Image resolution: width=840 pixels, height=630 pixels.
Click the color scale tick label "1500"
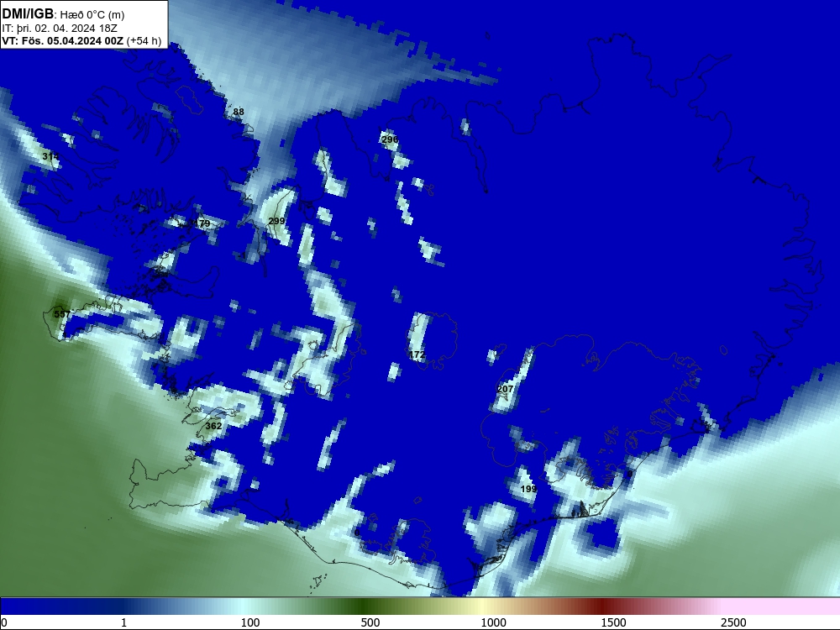[613, 622]
